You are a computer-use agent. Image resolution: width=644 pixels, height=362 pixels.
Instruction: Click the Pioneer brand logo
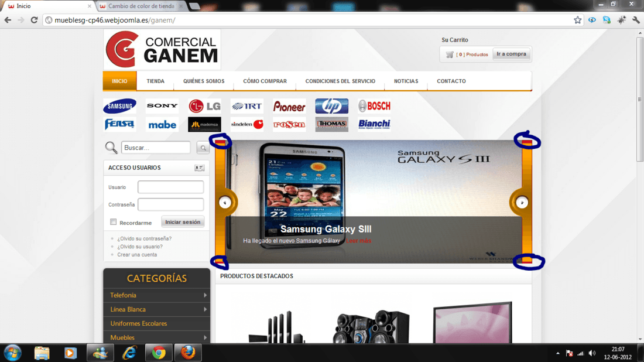click(x=289, y=107)
